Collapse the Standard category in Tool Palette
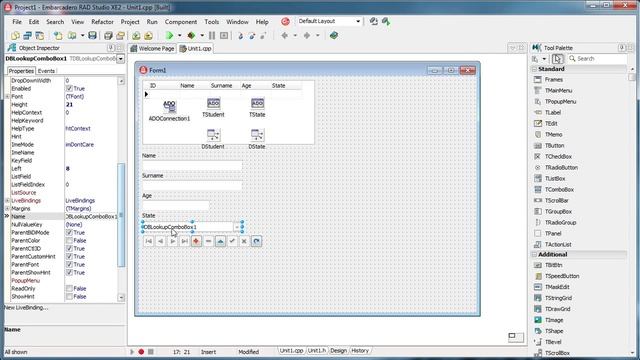 [534, 69]
